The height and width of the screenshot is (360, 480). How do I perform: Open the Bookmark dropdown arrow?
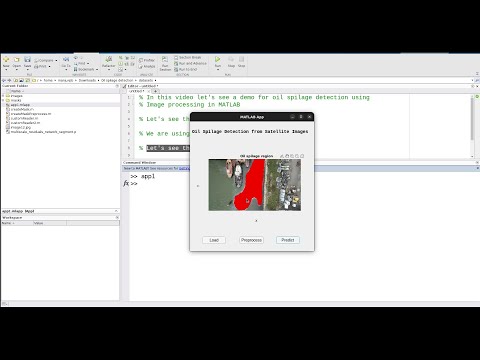tap(97, 69)
